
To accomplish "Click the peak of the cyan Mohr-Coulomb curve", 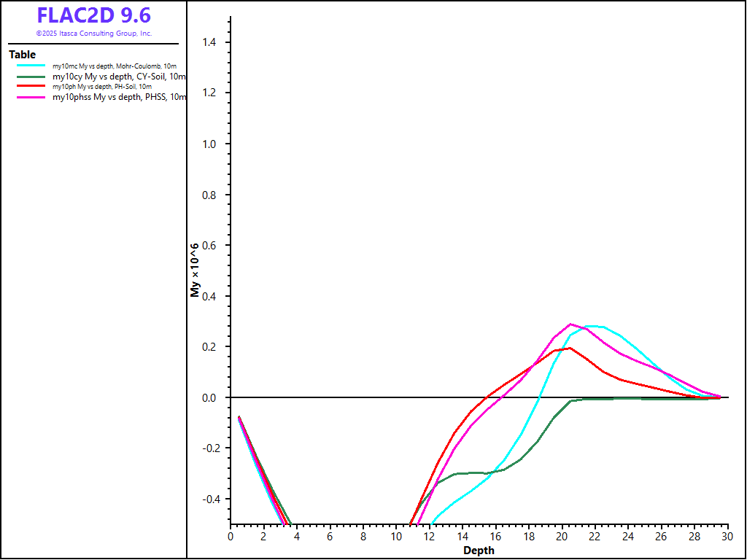I will [592, 326].
